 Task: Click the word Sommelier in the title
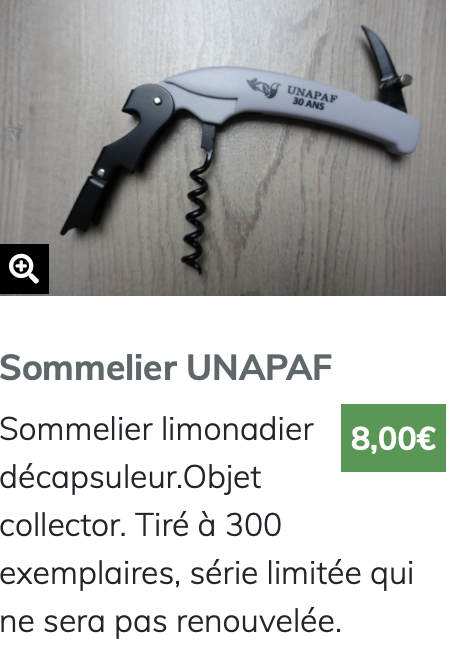[x=88, y=367]
